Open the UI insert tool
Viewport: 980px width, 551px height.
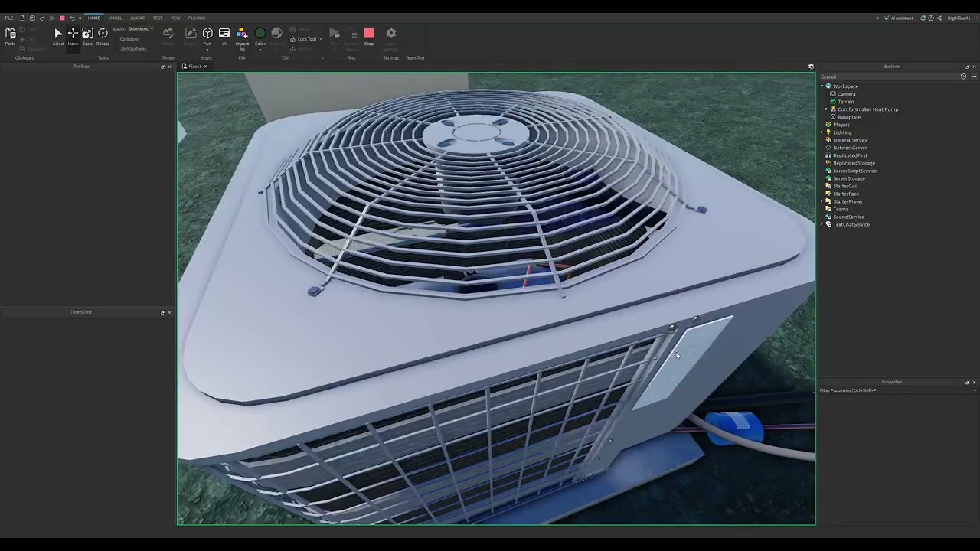pyautogui.click(x=224, y=36)
